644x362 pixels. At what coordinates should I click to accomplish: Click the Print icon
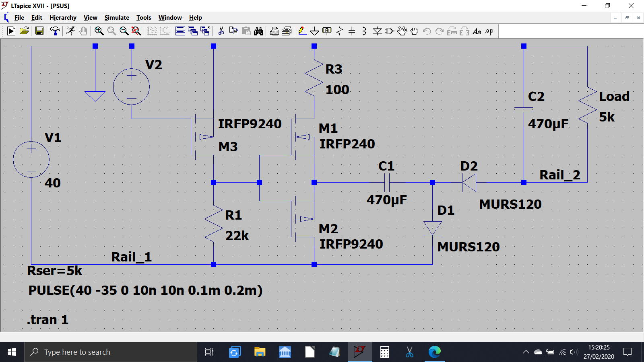coord(275,31)
